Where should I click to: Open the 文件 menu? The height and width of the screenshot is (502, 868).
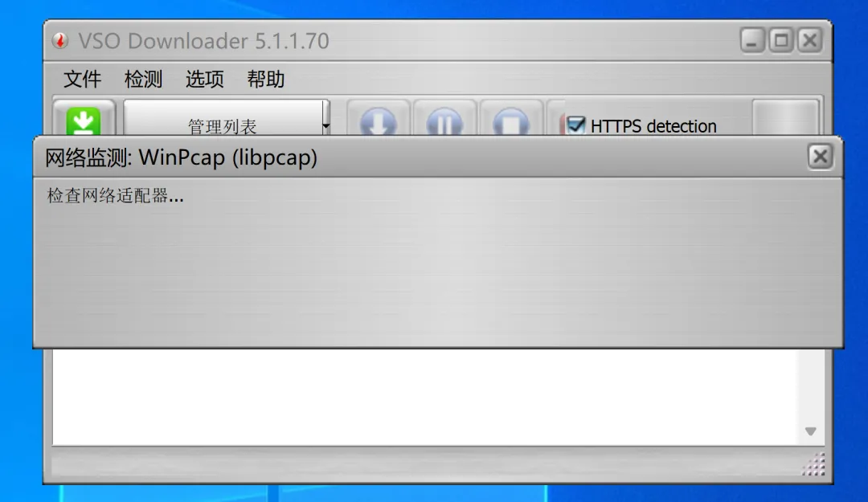(x=83, y=80)
